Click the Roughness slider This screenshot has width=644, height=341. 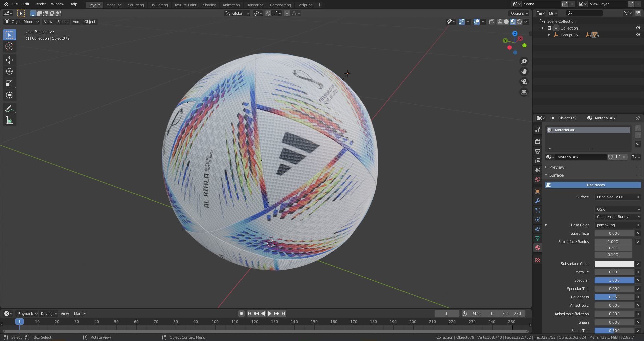[x=614, y=297]
